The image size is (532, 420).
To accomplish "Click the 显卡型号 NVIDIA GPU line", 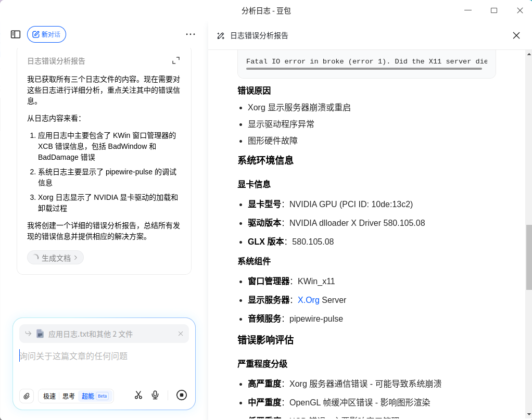I will coord(330,204).
